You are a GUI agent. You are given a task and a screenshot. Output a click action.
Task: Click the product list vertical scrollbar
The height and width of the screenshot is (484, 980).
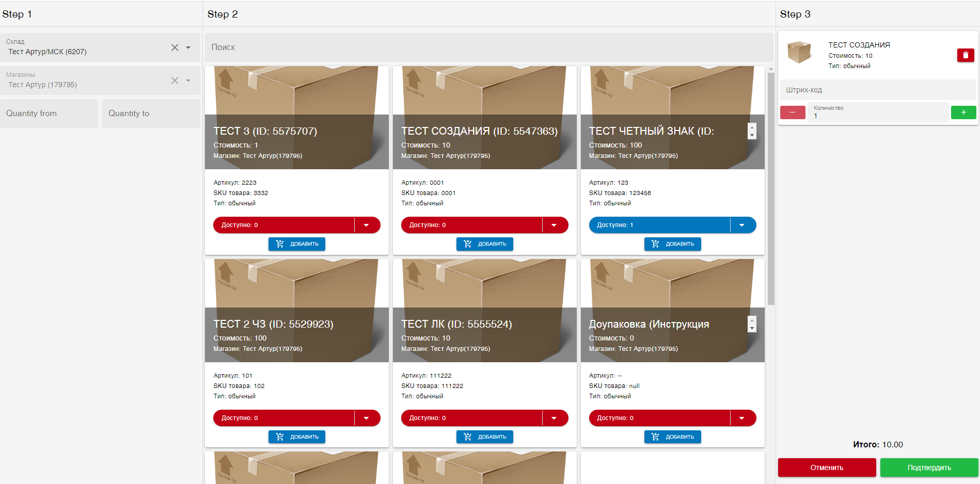point(771,188)
